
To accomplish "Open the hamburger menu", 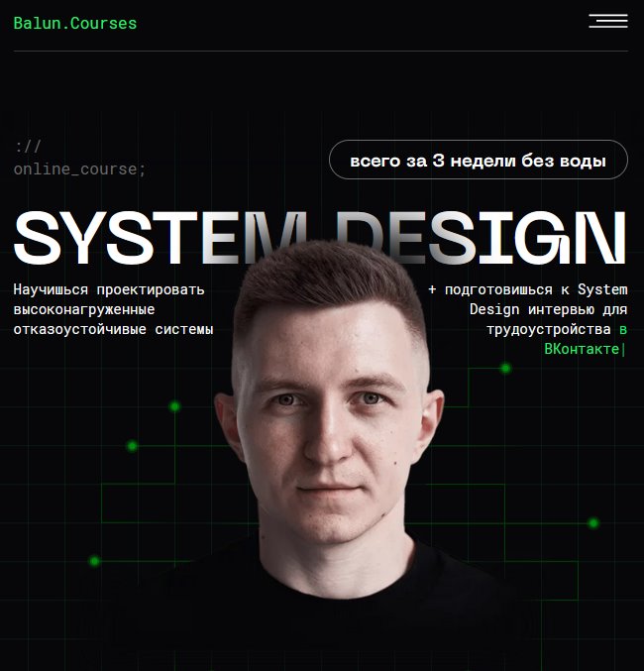I will 607,21.
